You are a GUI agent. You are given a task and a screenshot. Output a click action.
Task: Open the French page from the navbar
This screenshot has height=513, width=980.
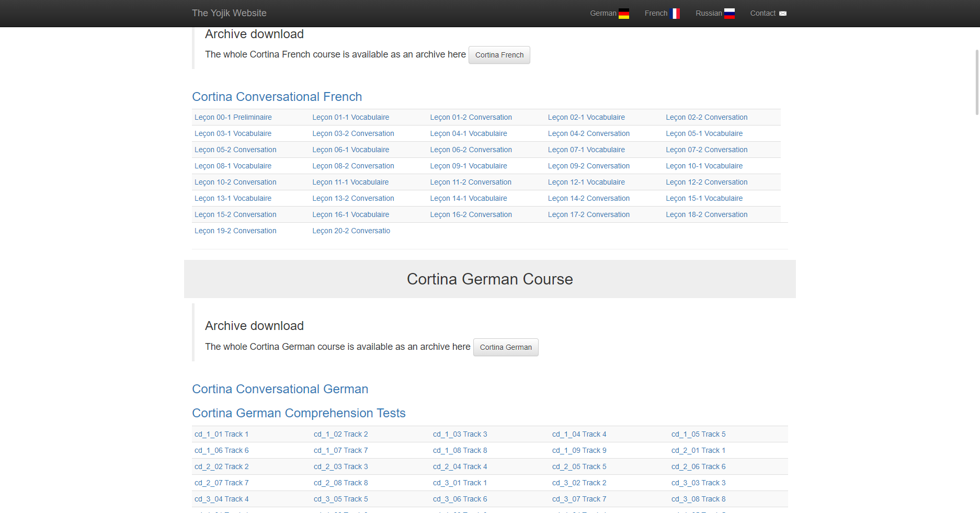point(656,13)
